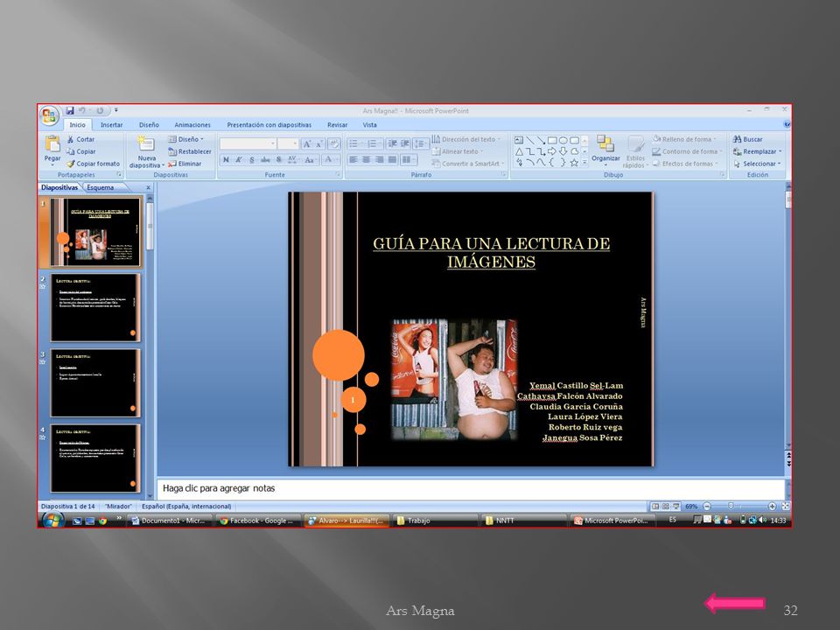Viewport: 840px width, 630px height.
Task: Toggle align text left button
Action: 353,159
